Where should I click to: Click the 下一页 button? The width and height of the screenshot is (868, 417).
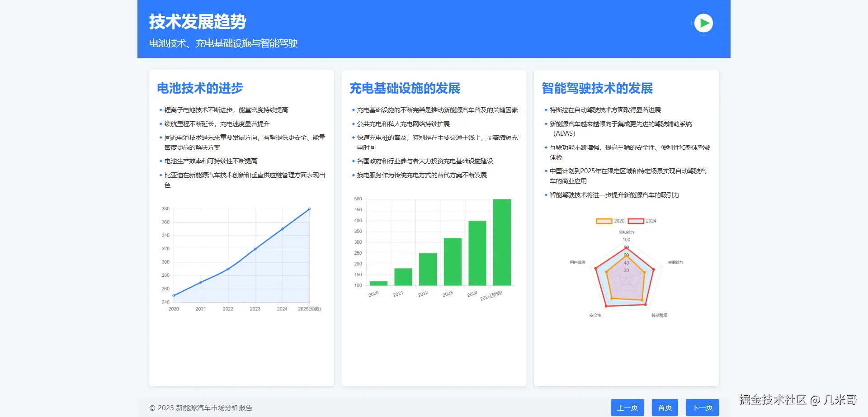pyautogui.click(x=702, y=407)
